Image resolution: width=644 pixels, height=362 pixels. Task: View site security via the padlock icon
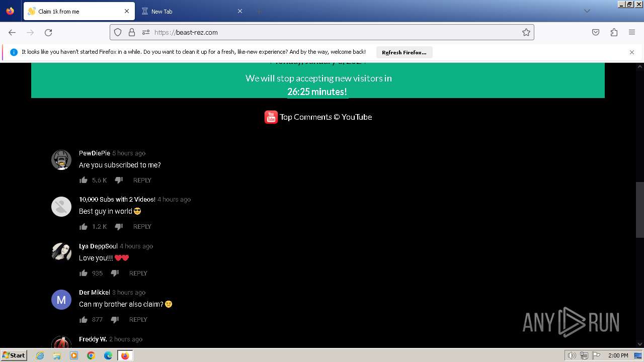point(132,32)
